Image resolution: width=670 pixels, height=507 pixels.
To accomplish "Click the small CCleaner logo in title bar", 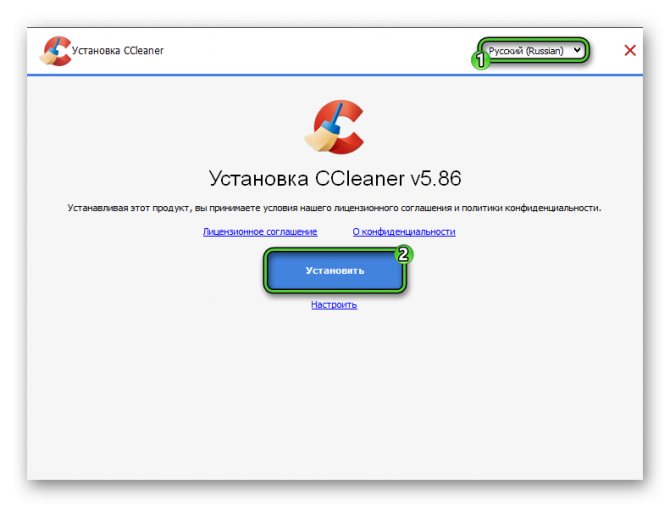I will point(56,51).
